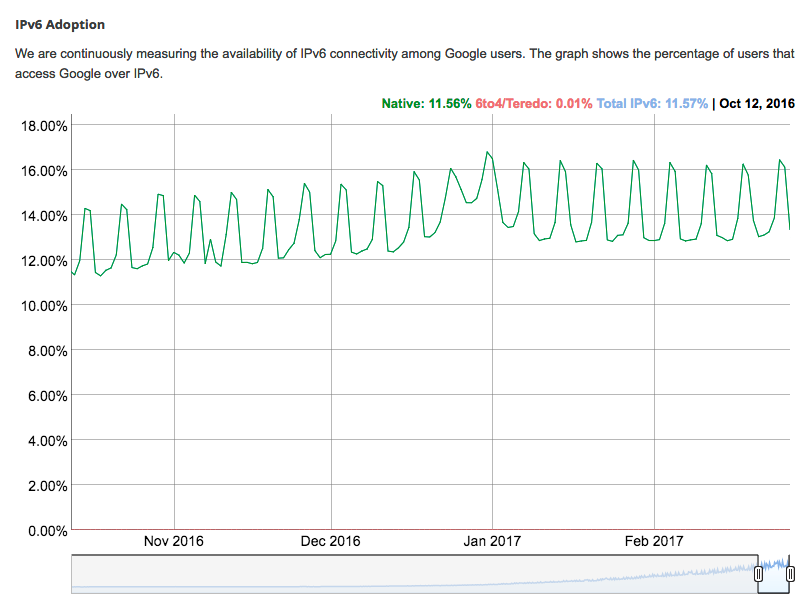This screenshot has height=599, width=810.
Task: Click the 14.00% y-axis label
Action: click(42, 216)
